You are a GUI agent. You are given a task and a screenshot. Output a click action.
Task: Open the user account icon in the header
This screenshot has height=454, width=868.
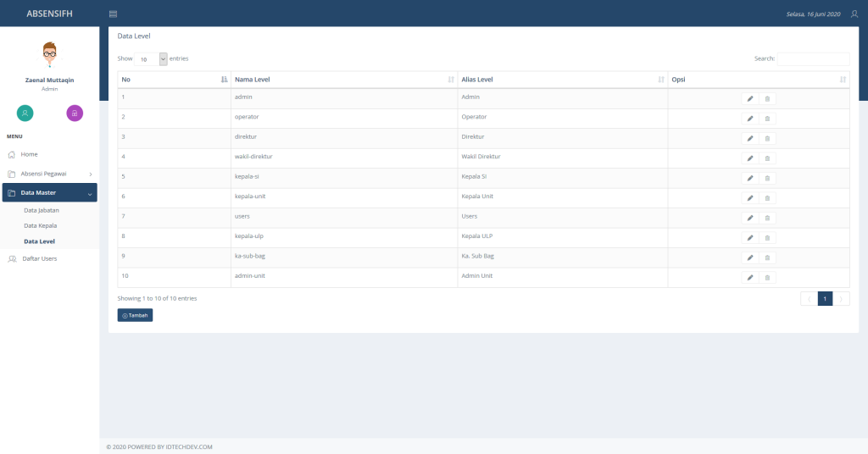tap(854, 14)
